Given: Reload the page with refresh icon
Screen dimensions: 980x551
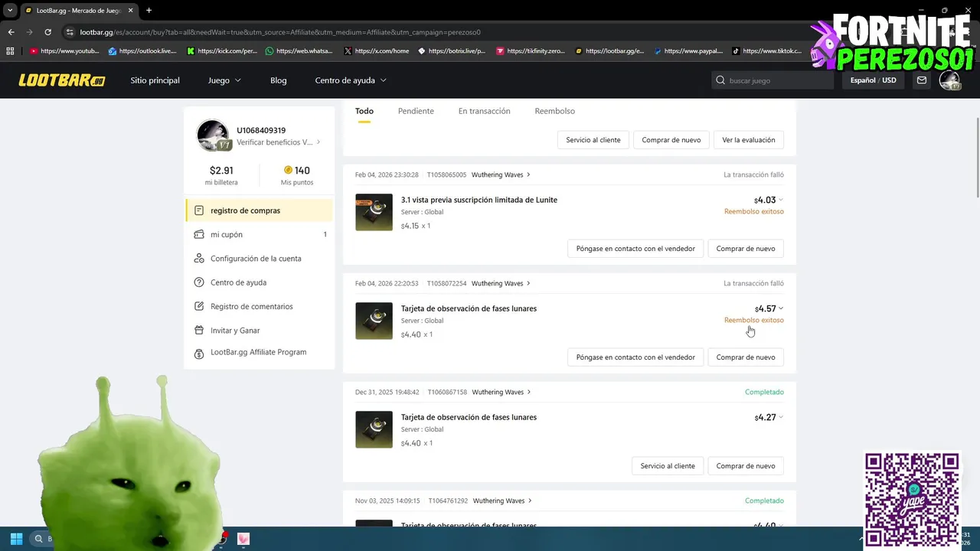Looking at the screenshot, I should click(47, 32).
